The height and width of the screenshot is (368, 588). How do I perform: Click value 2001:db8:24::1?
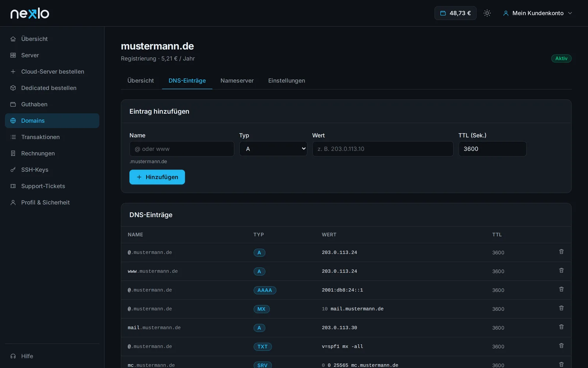342,290
